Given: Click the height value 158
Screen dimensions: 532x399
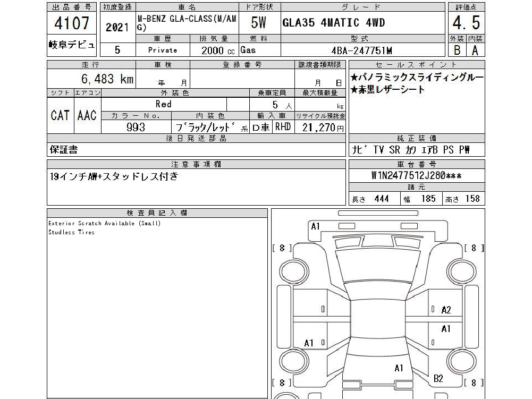Looking at the screenshot, I should click(472, 199).
